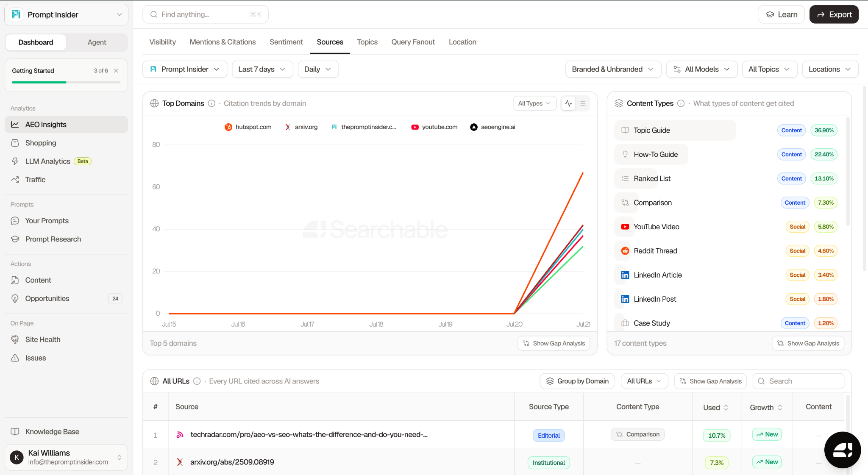The image size is (868, 475).
Task: Click the Top Domains info icon
Action: pyautogui.click(x=211, y=103)
